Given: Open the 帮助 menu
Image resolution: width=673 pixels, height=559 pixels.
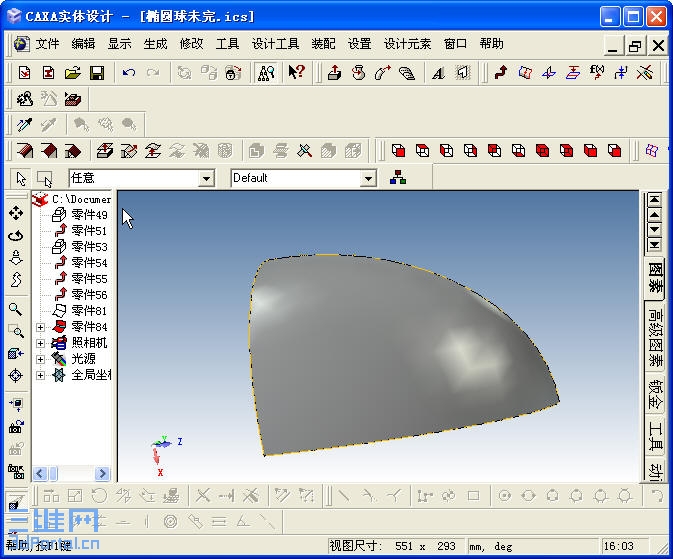Looking at the screenshot, I should (491, 44).
